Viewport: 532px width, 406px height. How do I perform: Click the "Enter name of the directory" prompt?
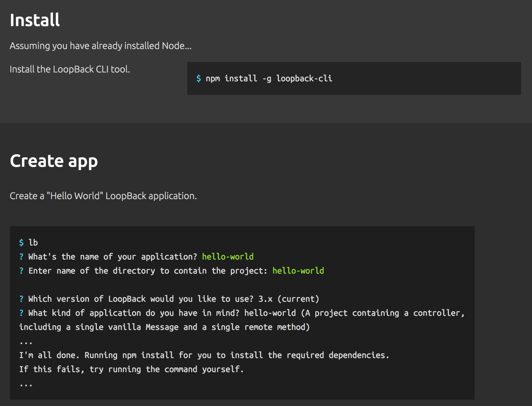(143, 271)
